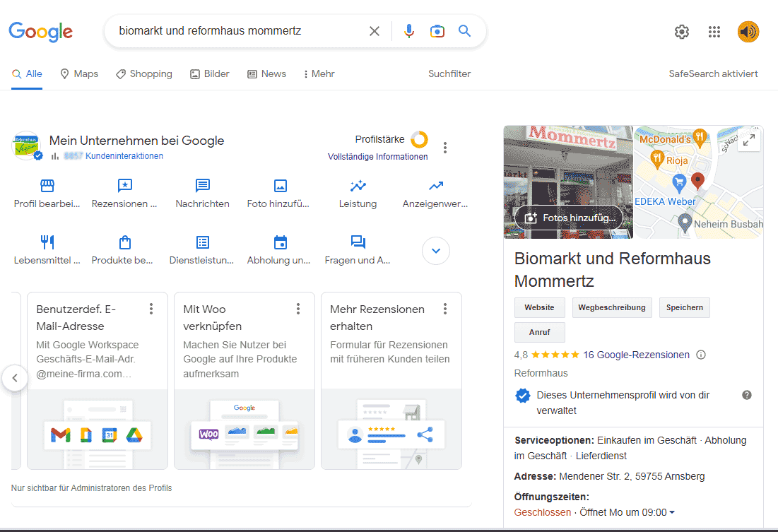The width and height of the screenshot is (778, 532).
Task: Open the settings gear icon
Action: 682,32
